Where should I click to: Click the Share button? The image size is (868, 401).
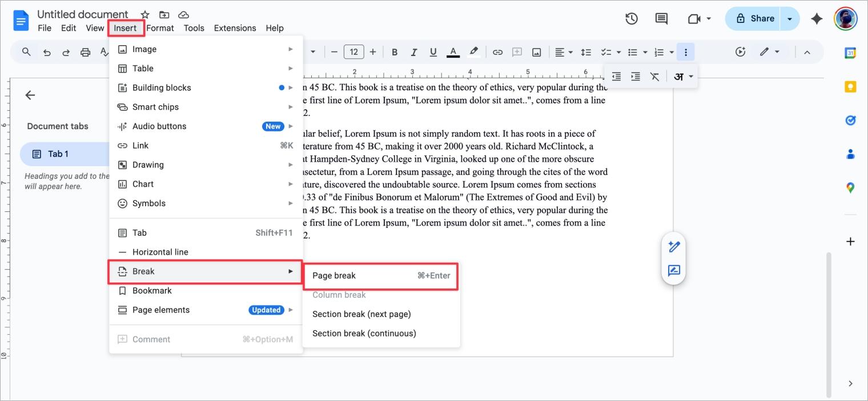click(x=755, y=19)
